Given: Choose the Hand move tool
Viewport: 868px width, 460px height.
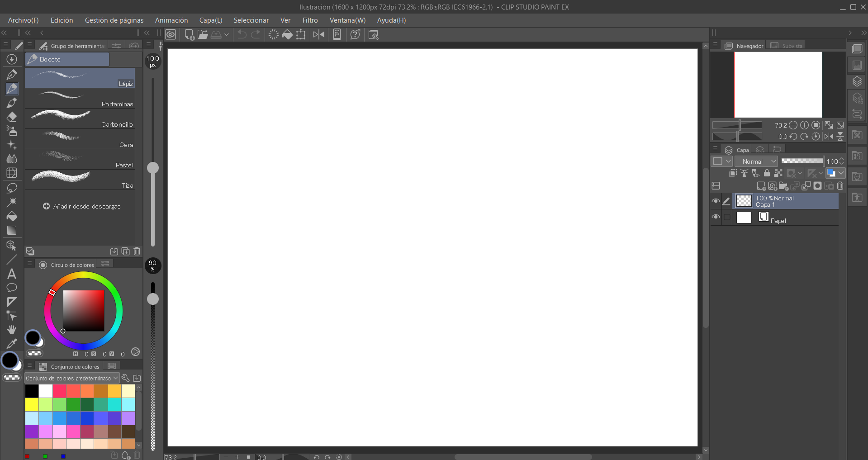Looking at the screenshot, I should click(x=12, y=330).
